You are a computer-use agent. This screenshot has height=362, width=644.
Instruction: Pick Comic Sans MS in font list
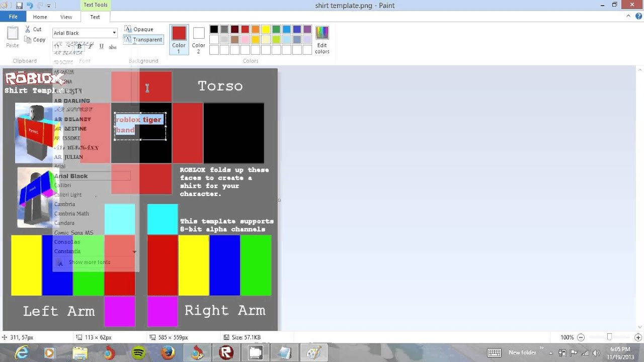[x=73, y=233]
